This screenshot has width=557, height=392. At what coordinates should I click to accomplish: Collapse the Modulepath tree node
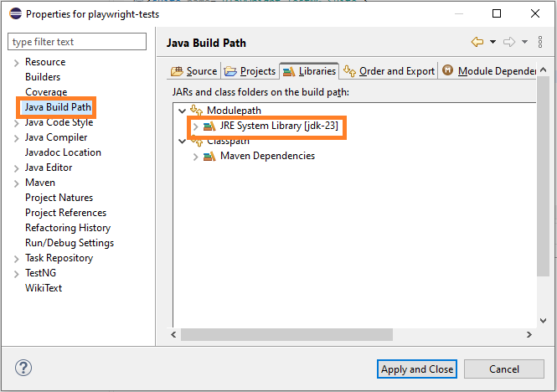coord(183,111)
